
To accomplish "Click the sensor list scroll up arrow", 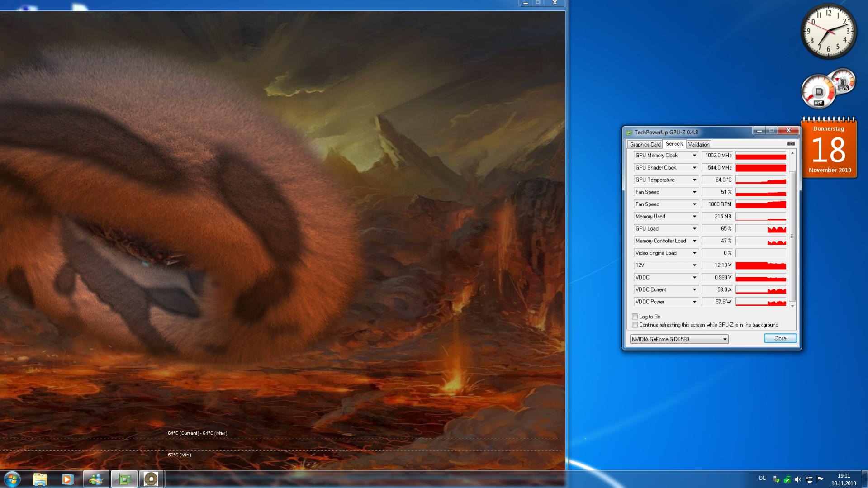I will pyautogui.click(x=792, y=154).
